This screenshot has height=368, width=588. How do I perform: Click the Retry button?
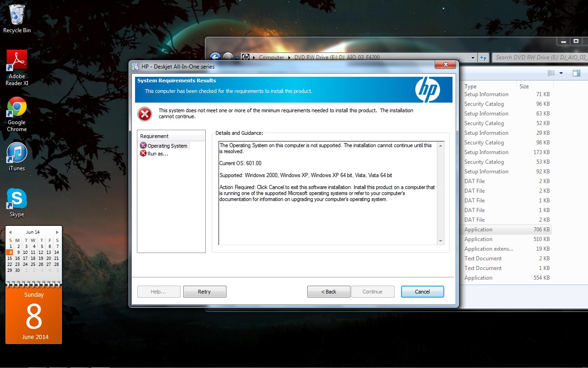(x=204, y=292)
